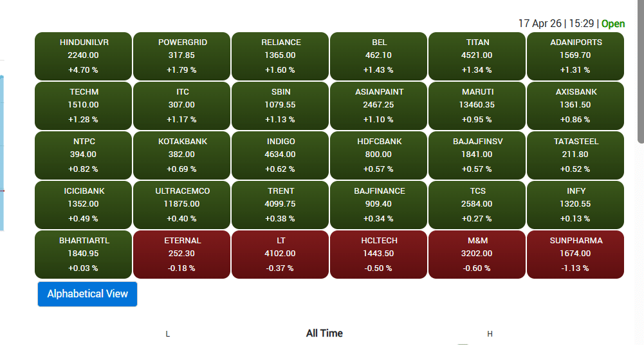
Task: Click the HINDUNILVR stock tile
Action: (x=84, y=56)
